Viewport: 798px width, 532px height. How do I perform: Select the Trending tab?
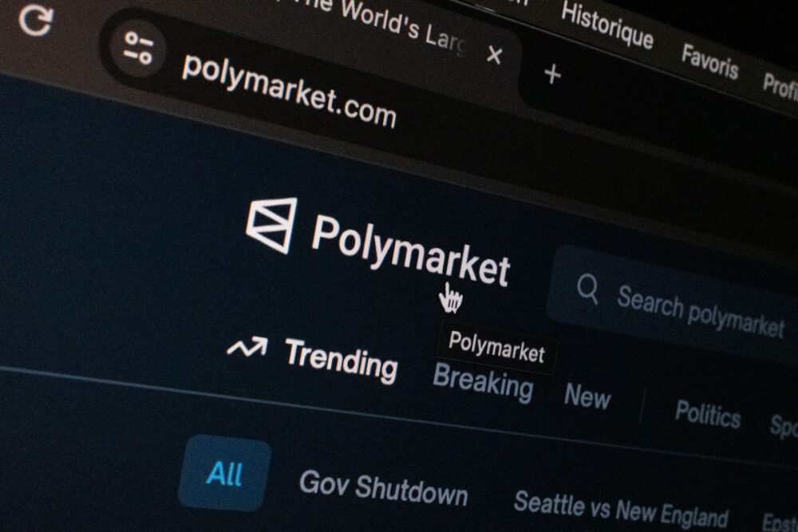pyautogui.click(x=341, y=360)
